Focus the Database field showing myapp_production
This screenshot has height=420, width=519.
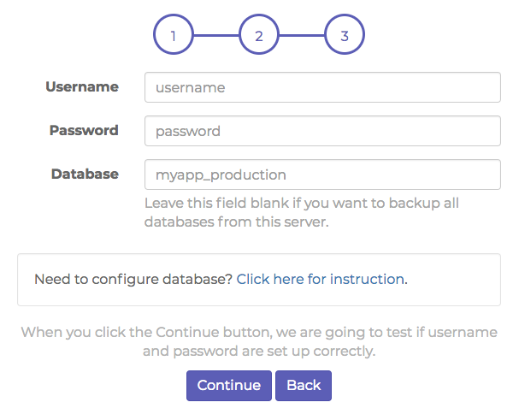[x=322, y=175]
